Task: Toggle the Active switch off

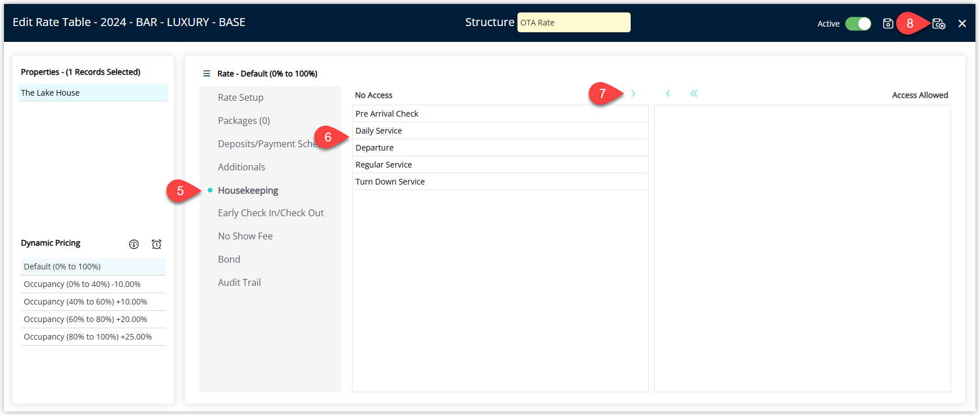Action: point(858,23)
